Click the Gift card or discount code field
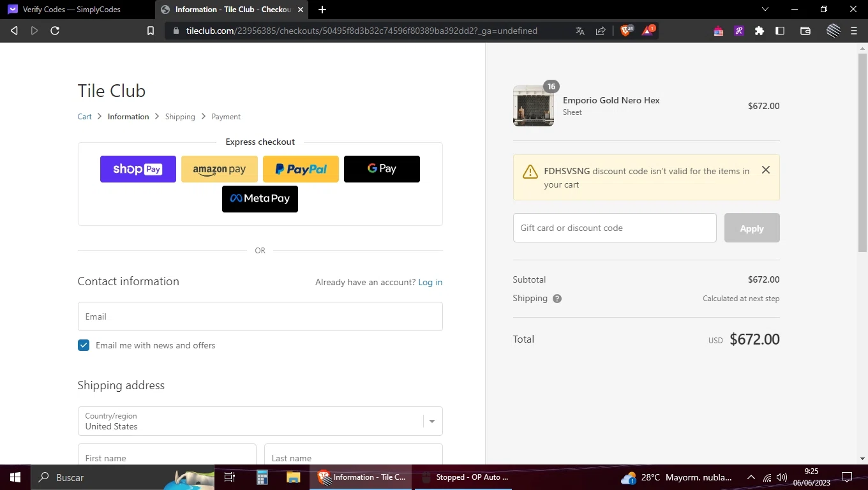This screenshot has height=490, width=868. click(615, 228)
